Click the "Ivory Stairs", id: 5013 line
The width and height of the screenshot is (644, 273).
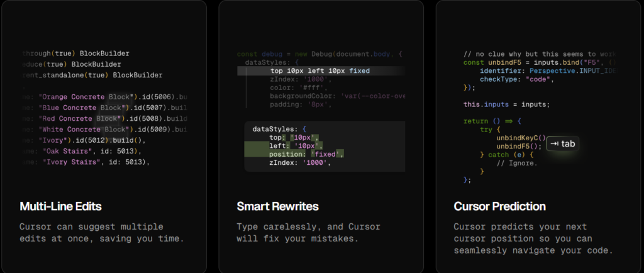[x=86, y=162]
